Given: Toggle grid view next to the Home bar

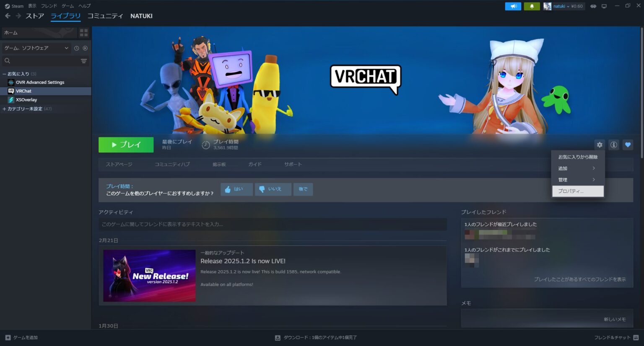Looking at the screenshot, I should tap(84, 32).
